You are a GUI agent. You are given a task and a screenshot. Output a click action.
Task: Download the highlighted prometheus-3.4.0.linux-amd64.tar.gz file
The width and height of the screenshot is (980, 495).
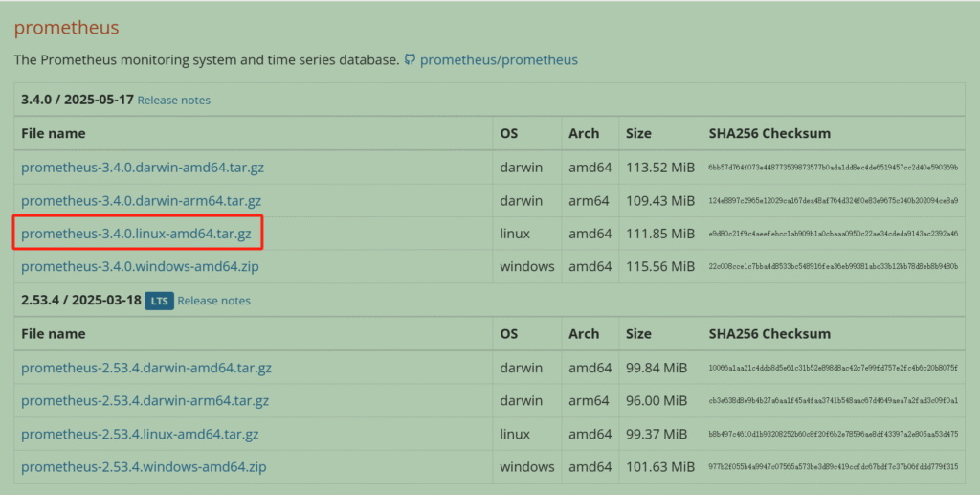[x=136, y=234]
